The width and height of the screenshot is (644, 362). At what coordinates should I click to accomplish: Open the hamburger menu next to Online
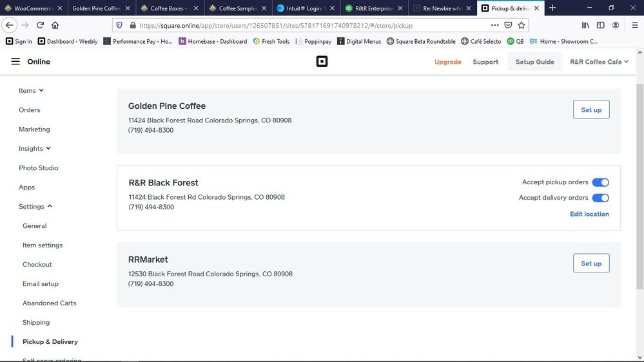pyautogui.click(x=15, y=62)
